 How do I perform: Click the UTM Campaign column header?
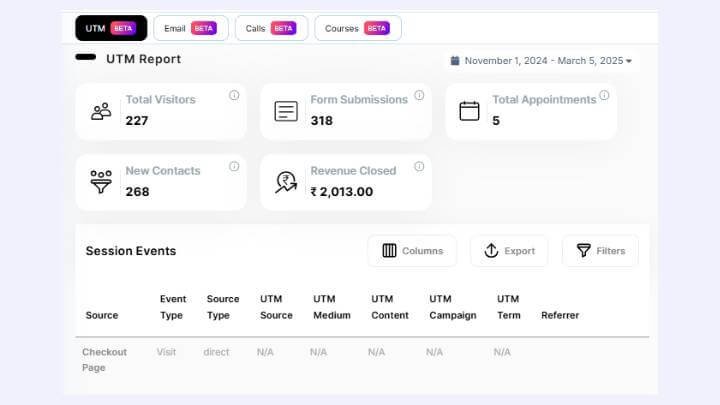[452, 307]
